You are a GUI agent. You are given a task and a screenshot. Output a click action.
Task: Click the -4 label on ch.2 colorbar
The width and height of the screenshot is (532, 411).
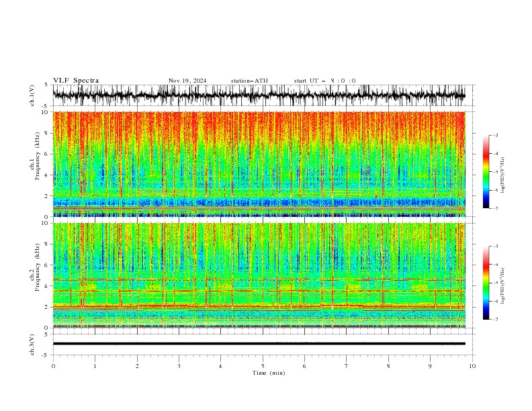(x=495, y=265)
